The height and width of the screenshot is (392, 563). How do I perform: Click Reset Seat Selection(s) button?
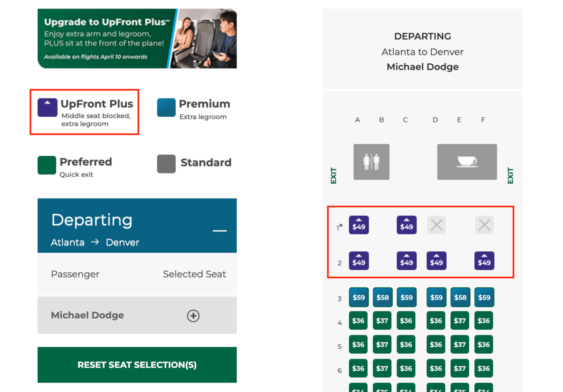coord(137,365)
